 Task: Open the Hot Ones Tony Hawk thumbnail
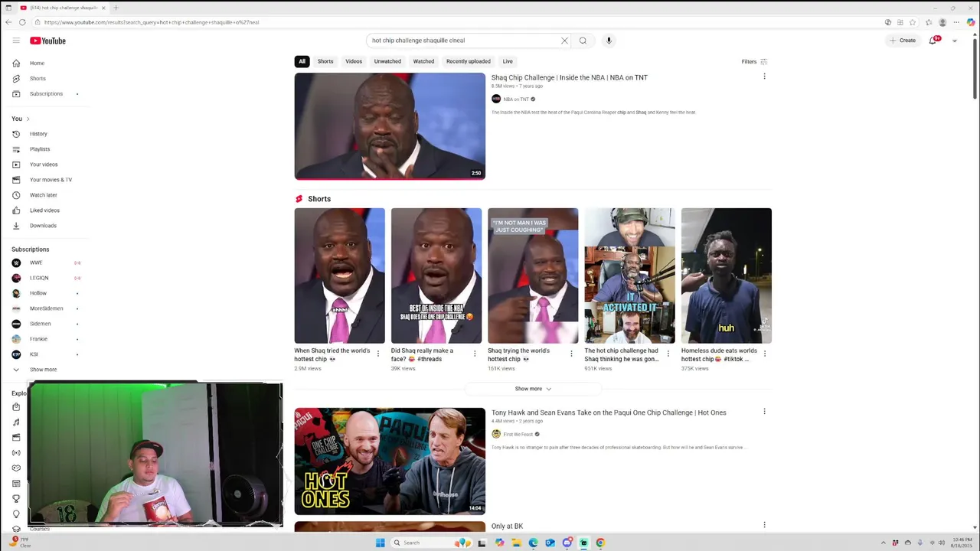pyautogui.click(x=390, y=461)
